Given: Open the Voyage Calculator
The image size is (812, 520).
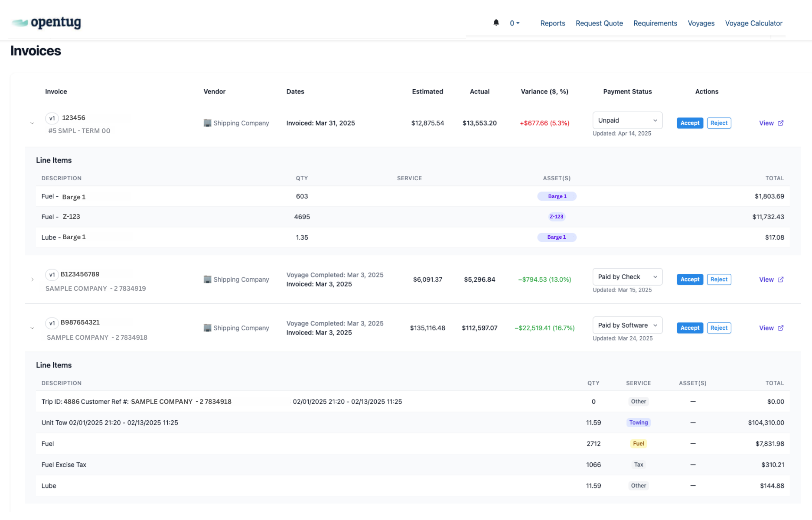Looking at the screenshot, I should coord(754,23).
